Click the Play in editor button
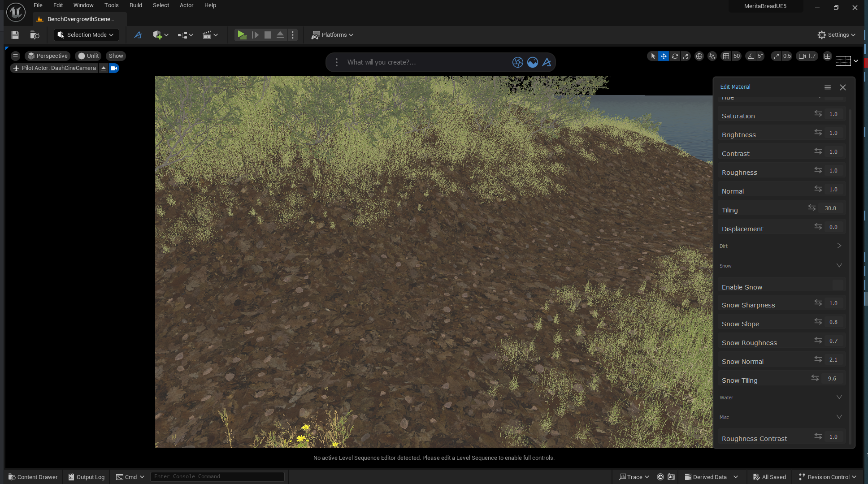Viewport: 868px width, 484px height. point(242,35)
